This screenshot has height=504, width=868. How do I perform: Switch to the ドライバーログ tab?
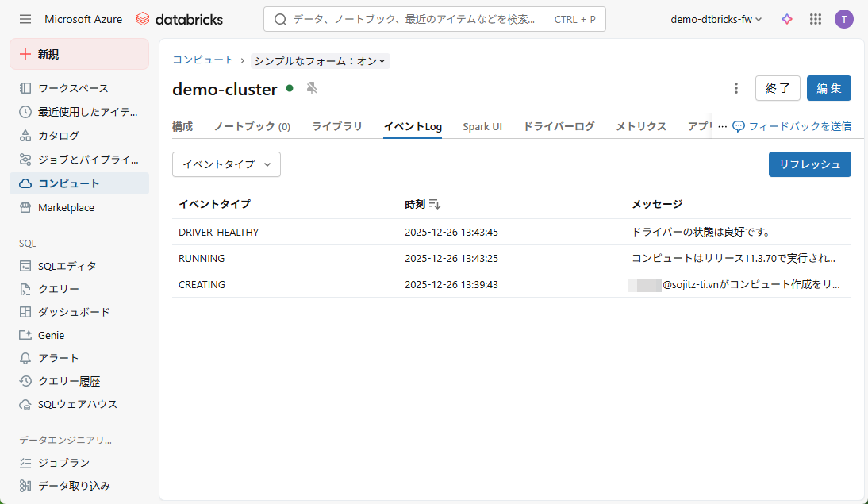(x=559, y=126)
